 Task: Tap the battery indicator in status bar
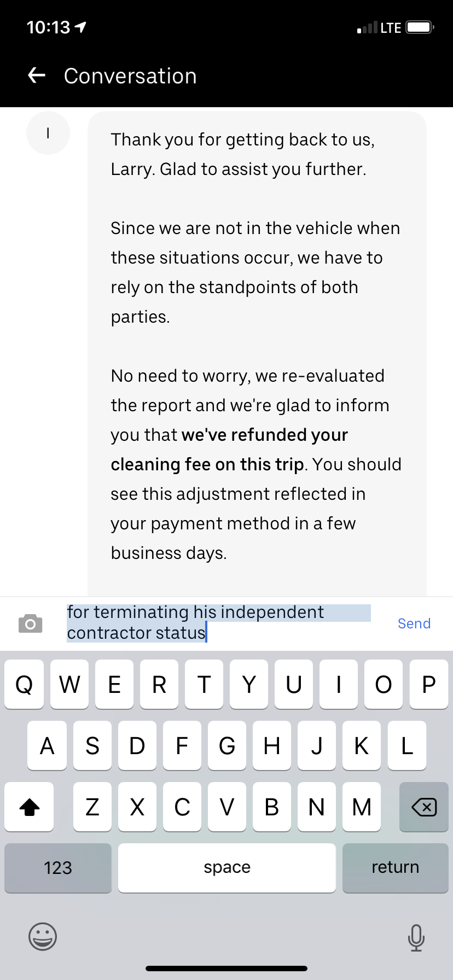coord(420,27)
